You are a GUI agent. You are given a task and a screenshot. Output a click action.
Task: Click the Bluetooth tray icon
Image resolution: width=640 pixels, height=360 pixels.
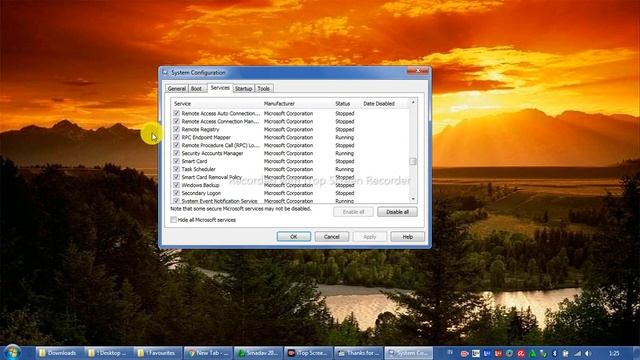tap(554, 353)
